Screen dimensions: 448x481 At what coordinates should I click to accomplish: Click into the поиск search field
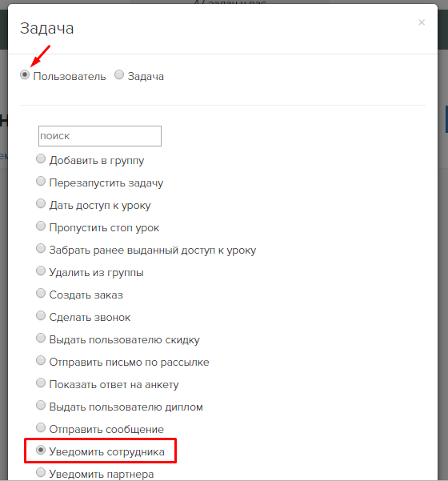pos(100,136)
